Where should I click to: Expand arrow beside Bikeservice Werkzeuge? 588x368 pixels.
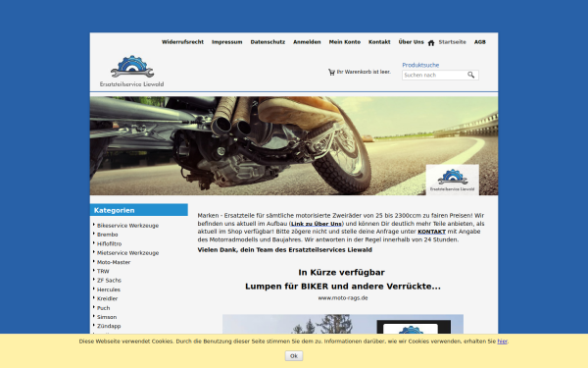tap(94, 225)
